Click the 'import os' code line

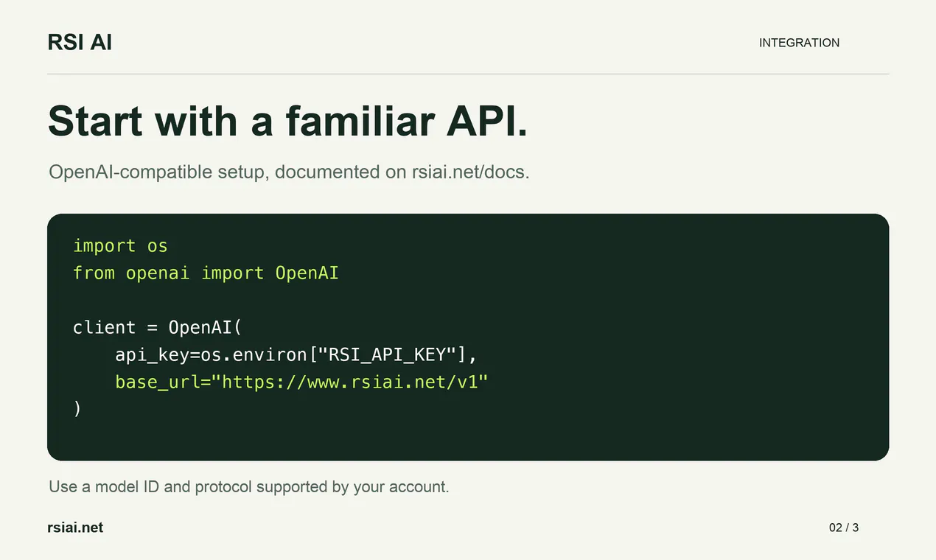point(120,245)
